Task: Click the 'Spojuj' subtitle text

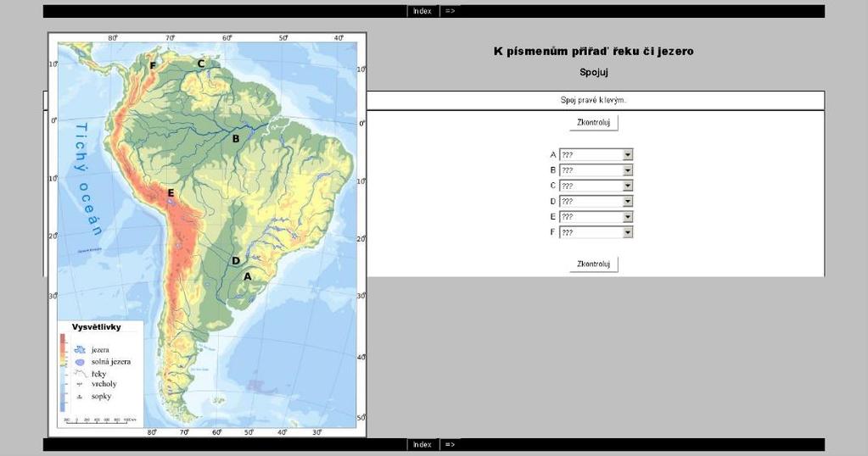Action: click(594, 72)
